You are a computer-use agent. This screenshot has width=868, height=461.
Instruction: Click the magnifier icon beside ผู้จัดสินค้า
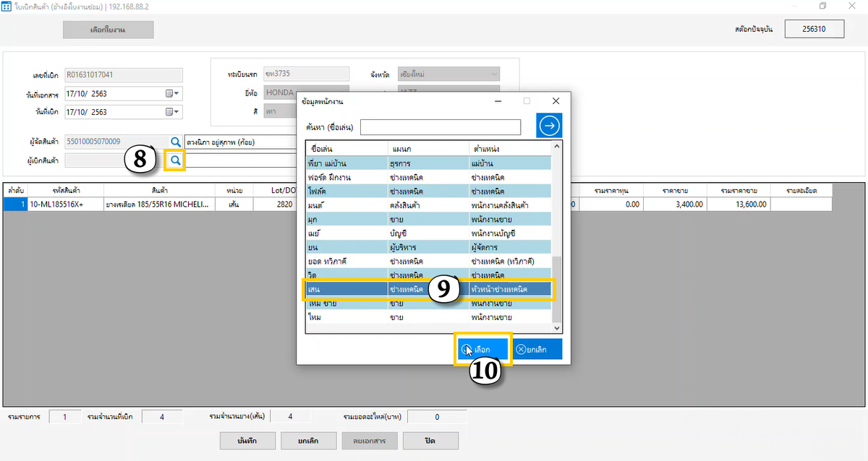[175, 142]
